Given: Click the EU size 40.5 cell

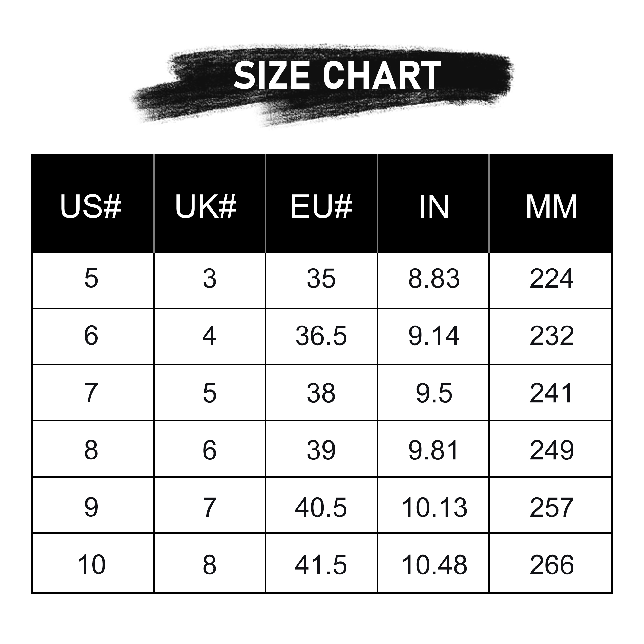Looking at the screenshot, I should click(321, 508).
